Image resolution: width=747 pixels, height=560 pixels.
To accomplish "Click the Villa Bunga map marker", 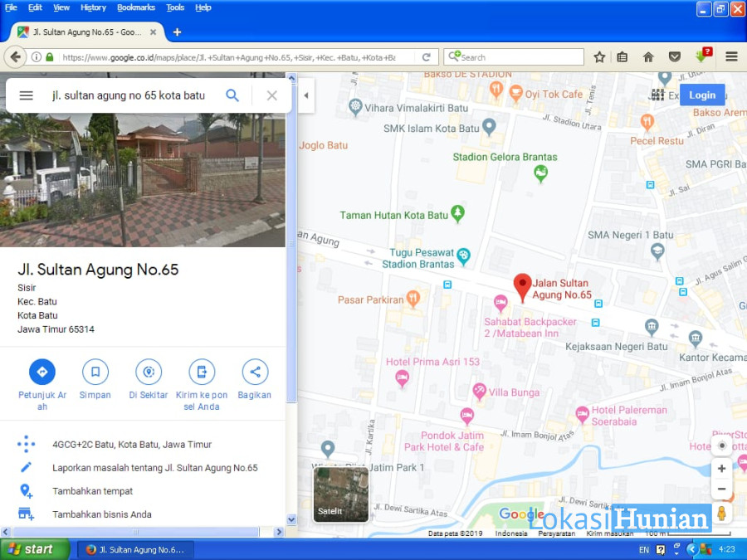I will click(479, 392).
